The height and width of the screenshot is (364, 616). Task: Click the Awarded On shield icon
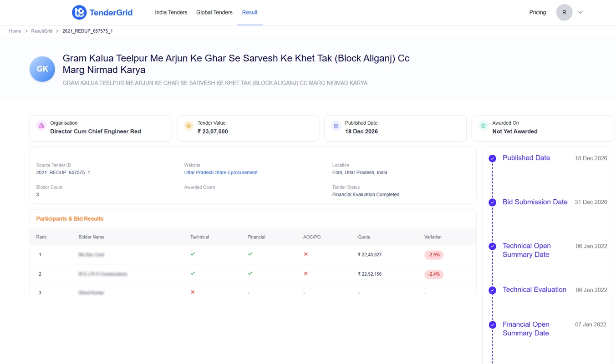[x=484, y=126]
